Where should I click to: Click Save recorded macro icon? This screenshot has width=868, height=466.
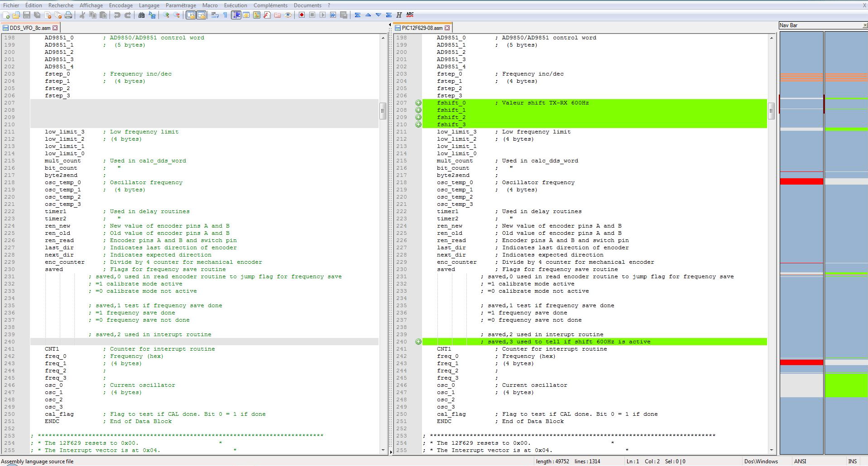(343, 15)
